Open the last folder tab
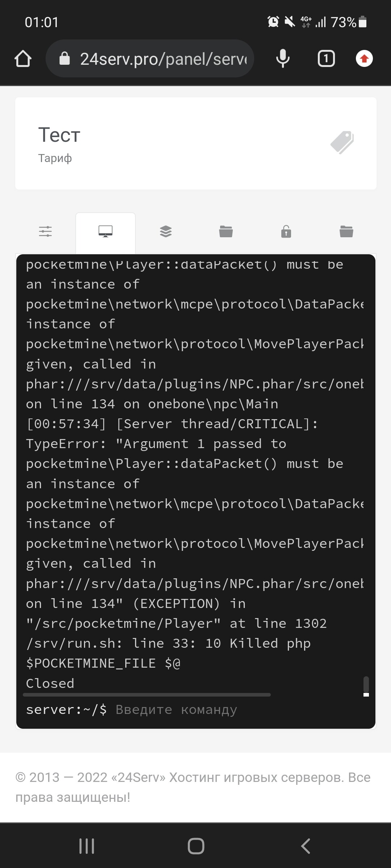Screen dimensions: 391x868 (346, 231)
